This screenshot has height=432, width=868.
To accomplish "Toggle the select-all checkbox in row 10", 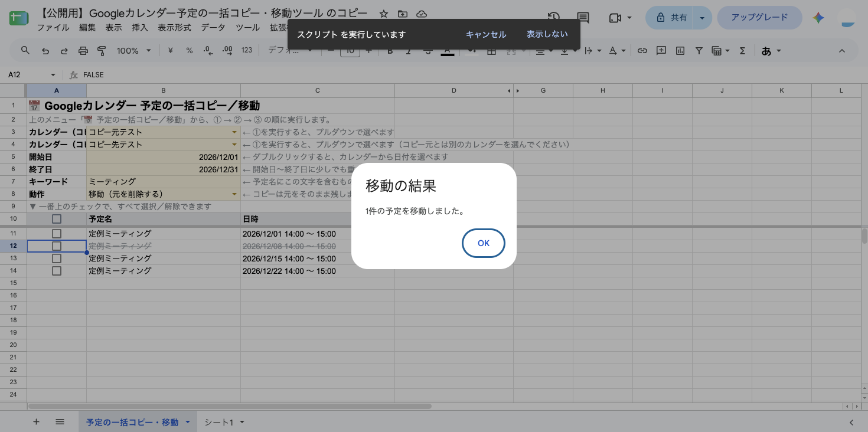I will (57, 219).
